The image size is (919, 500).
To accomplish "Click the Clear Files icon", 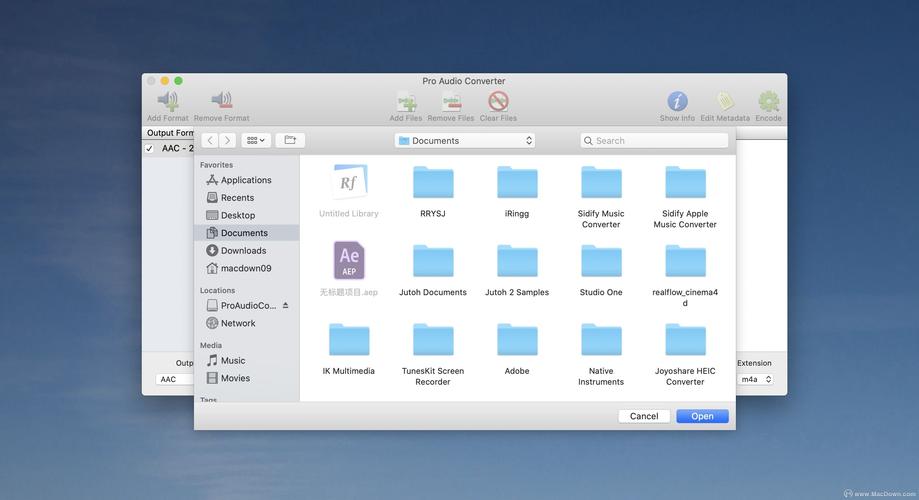I will [x=498, y=101].
